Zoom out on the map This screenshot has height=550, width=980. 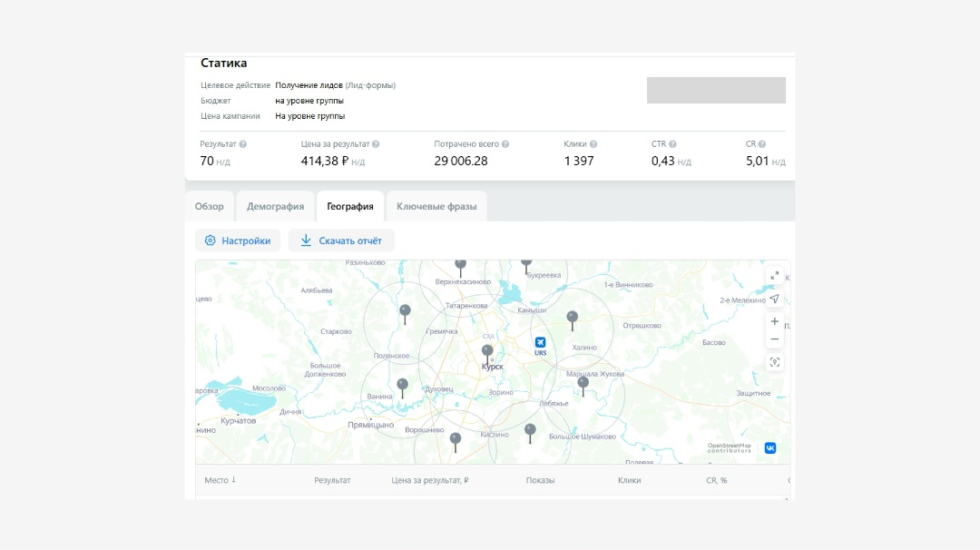[774, 339]
